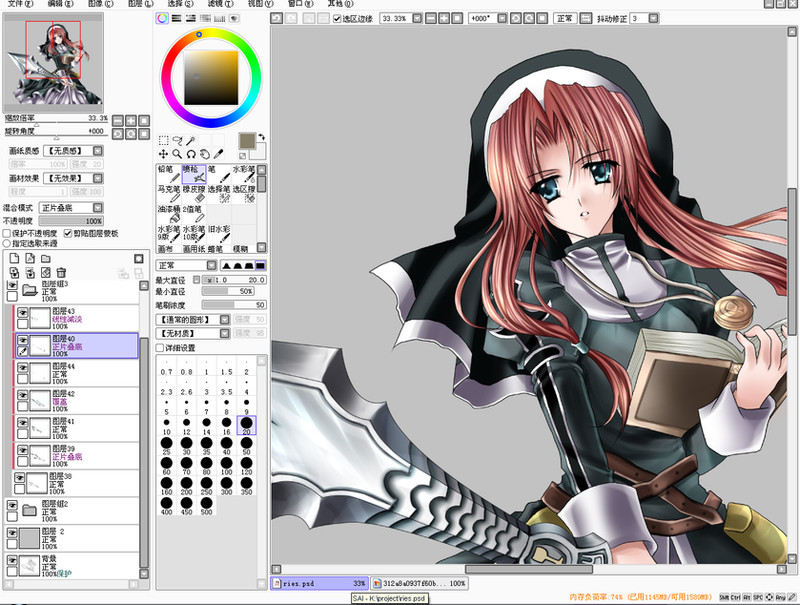Adjust the 笔刷浓度 brush density slider

[234, 305]
